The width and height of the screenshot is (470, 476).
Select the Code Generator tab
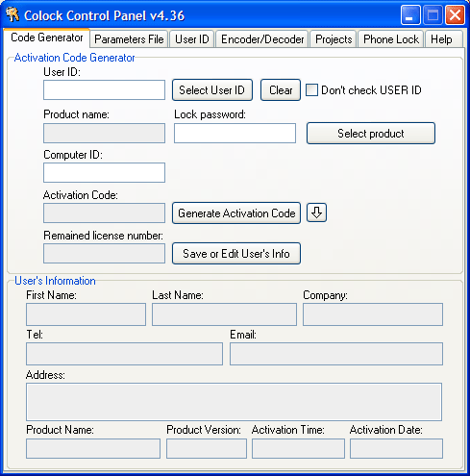[x=47, y=38]
